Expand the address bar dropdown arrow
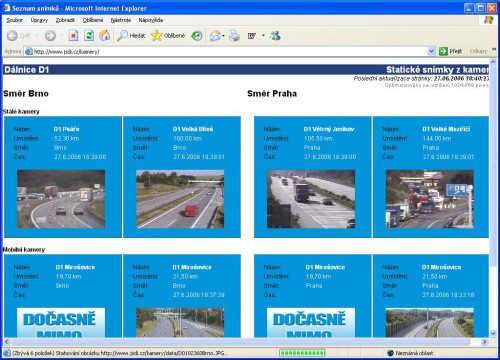Image resolution: width=500 pixels, height=360 pixels. (431, 51)
